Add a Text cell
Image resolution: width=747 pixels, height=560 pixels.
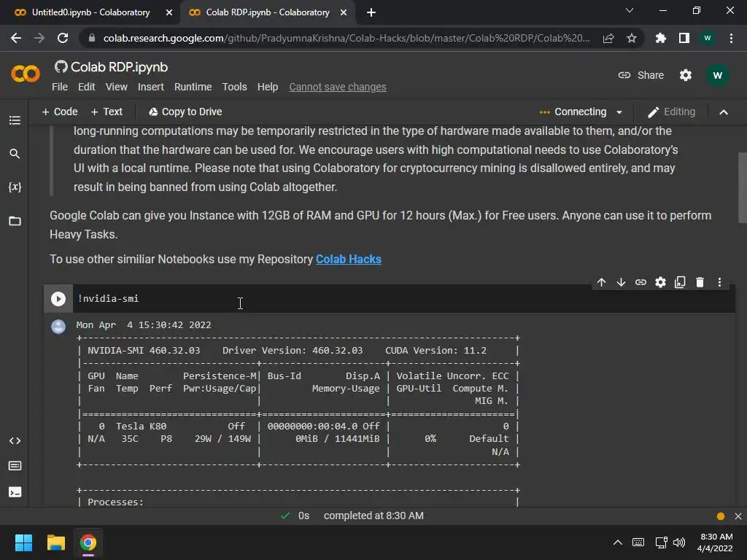tap(107, 112)
